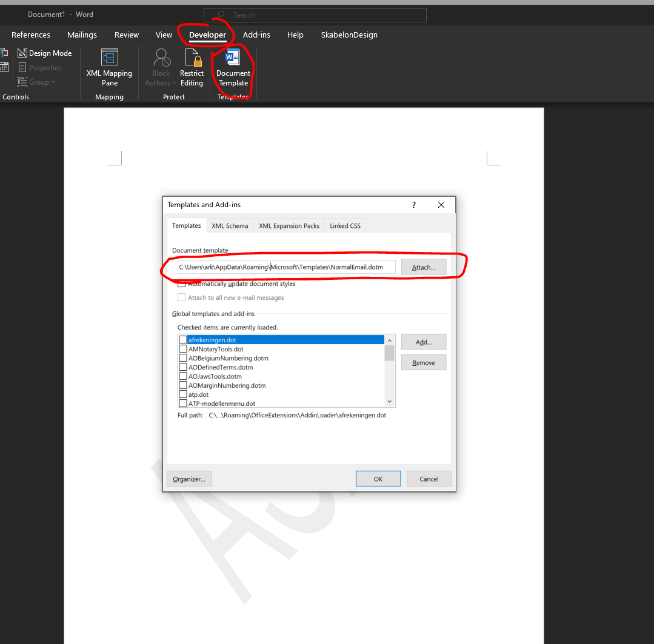Select the Restrict Editing icon
Image resolution: width=654 pixels, height=644 pixels.
(192, 58)
